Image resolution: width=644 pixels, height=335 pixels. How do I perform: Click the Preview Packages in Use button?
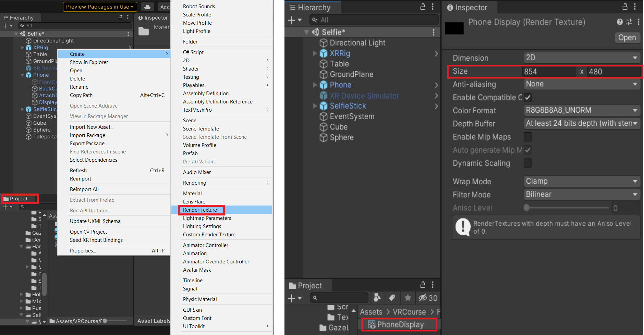click(x=100, y=7)
